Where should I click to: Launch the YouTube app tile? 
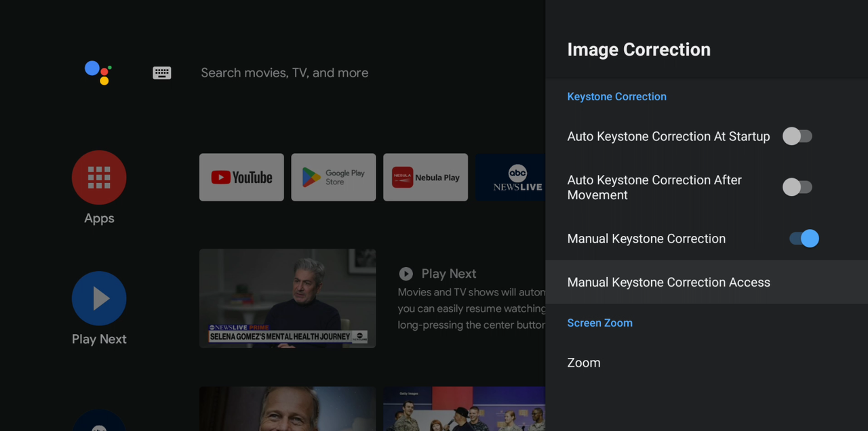pyautogui.click(x=241, y=178)
